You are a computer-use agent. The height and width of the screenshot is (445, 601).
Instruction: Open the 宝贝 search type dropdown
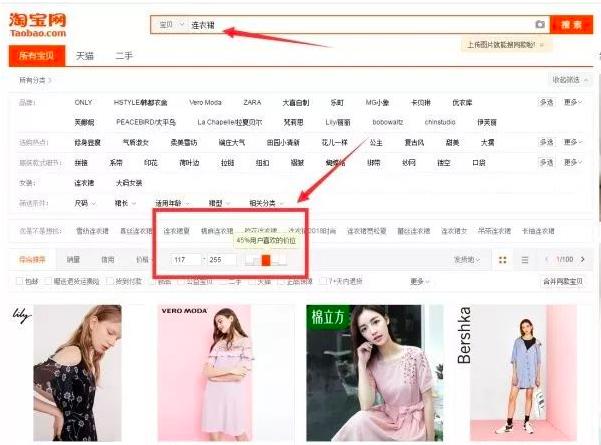coord(171,25)
